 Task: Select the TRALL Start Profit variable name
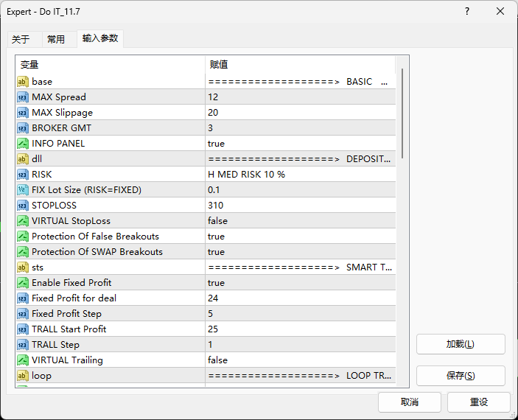pyautogui.click(x=69, y=329)
